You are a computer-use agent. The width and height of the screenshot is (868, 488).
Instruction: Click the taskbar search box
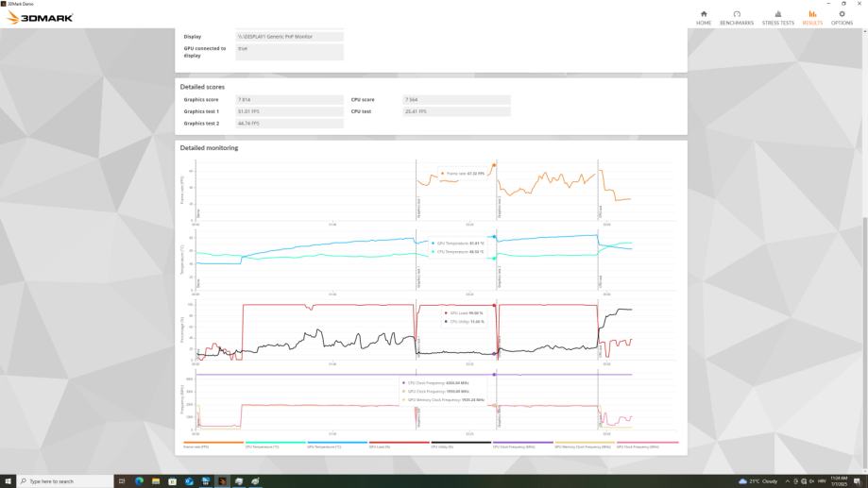coord(65,481)
